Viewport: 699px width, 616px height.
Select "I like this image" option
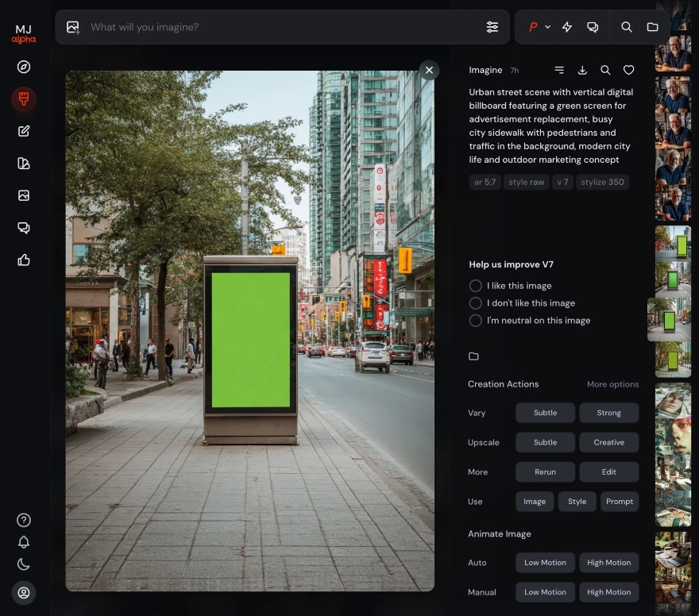[476, 286]
